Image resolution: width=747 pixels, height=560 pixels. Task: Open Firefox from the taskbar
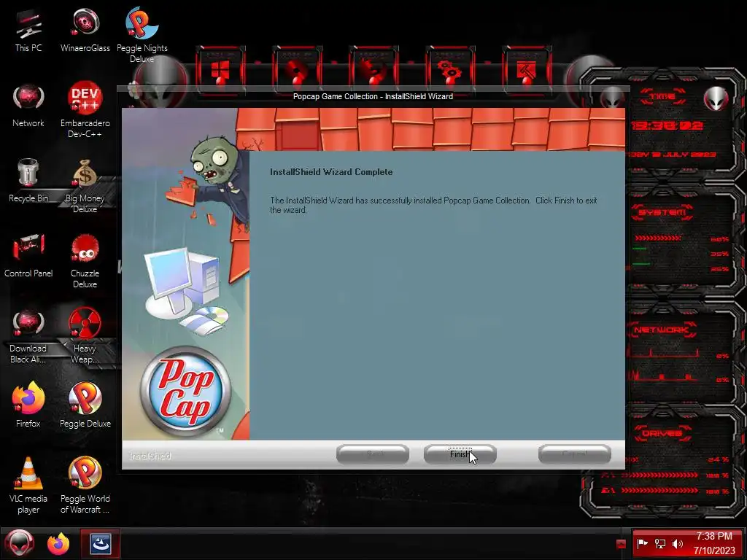(x=58, y=544)
